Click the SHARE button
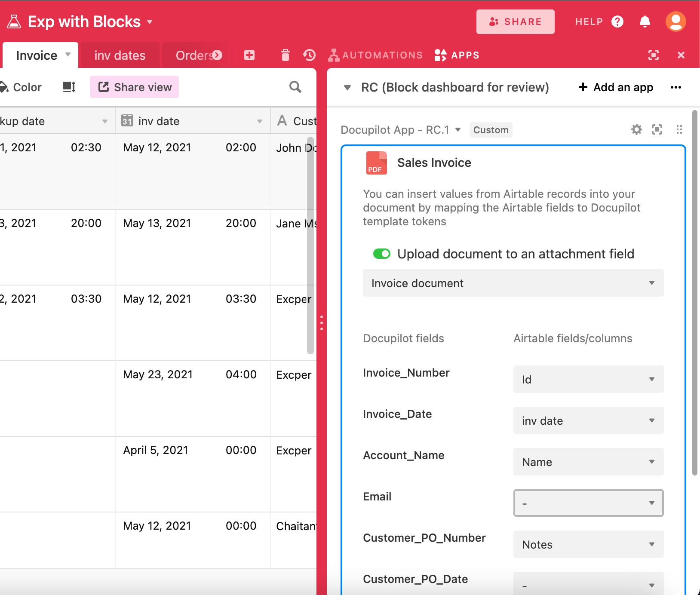The image size is (700, 595). click(x=515, y=21)
